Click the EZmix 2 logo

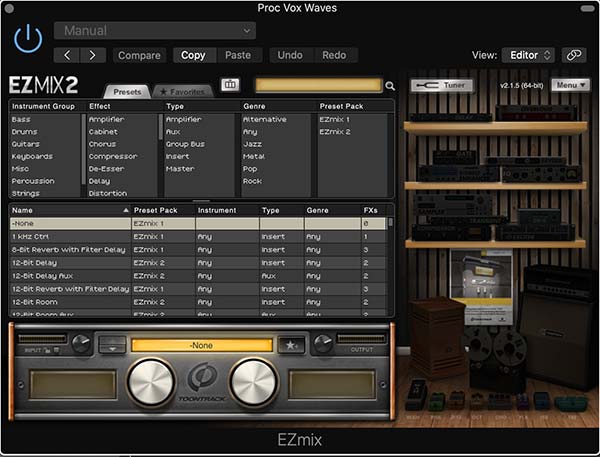44,85
